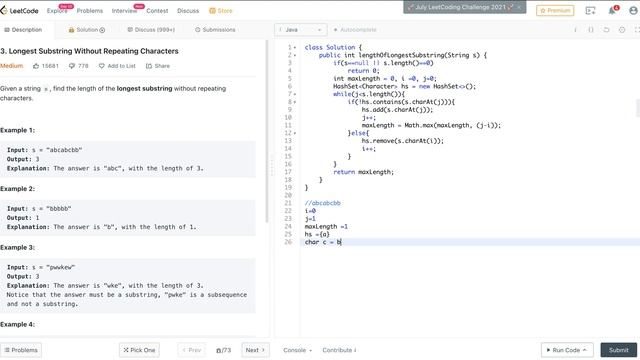Click the 'return maxLength;' code line
The width and height of the screenshot is (640, 360).
[363, 172]
